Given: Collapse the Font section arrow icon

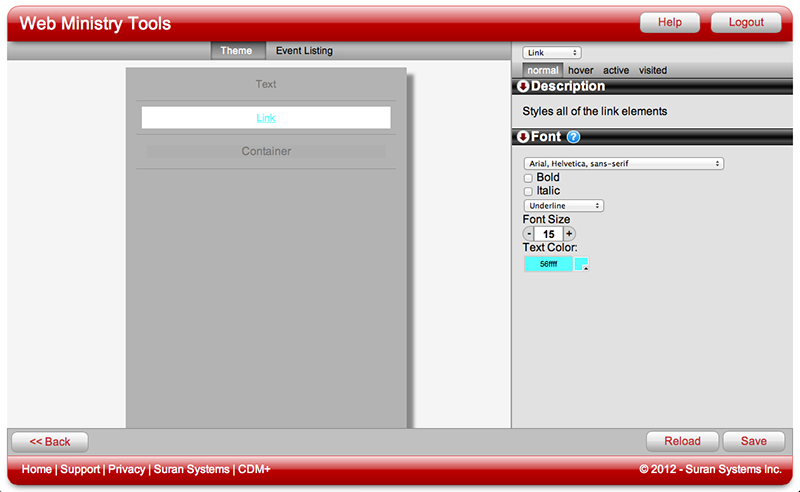Looking at the screenshot, I should (x=523, y=137).
